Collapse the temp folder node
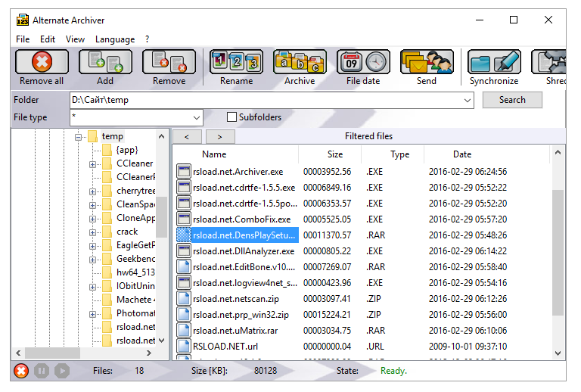The image size is (581, 392). [x=78, y=137]
